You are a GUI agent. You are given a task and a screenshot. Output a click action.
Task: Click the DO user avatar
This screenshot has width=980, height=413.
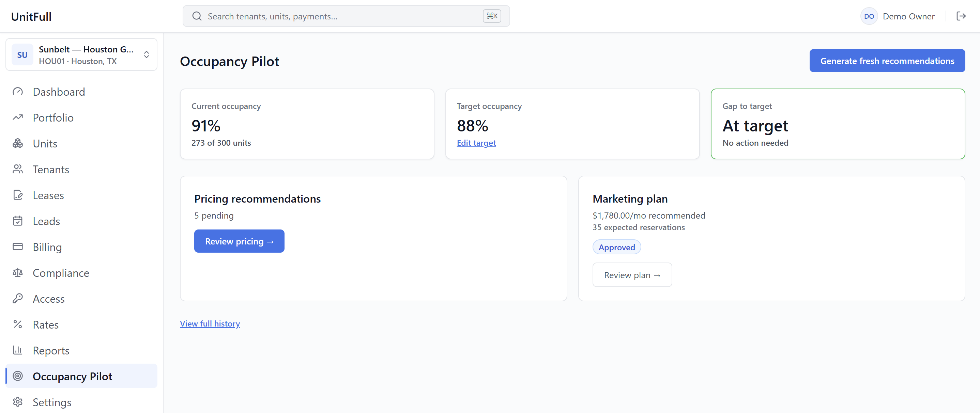point(869,16)
